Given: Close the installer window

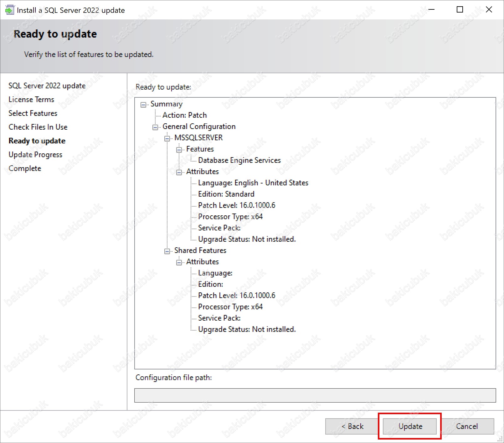Looking at the screenshot, I should coord(489,10).
